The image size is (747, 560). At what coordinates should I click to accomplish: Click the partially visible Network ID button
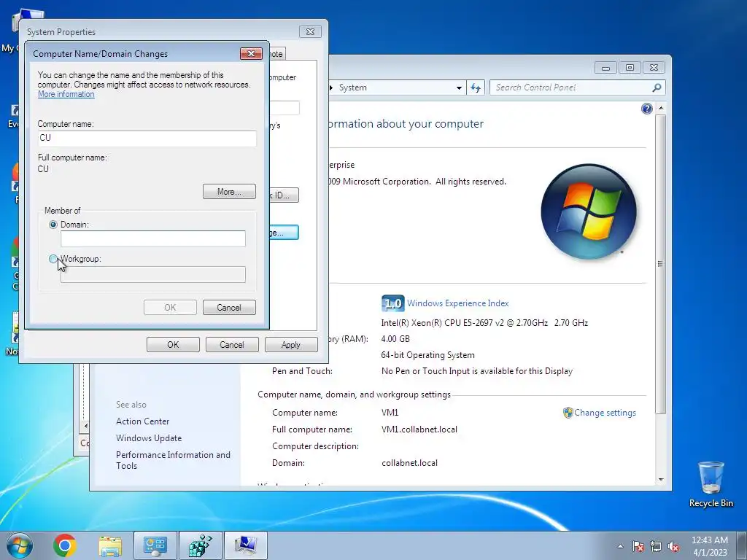[x=284, y=195]
